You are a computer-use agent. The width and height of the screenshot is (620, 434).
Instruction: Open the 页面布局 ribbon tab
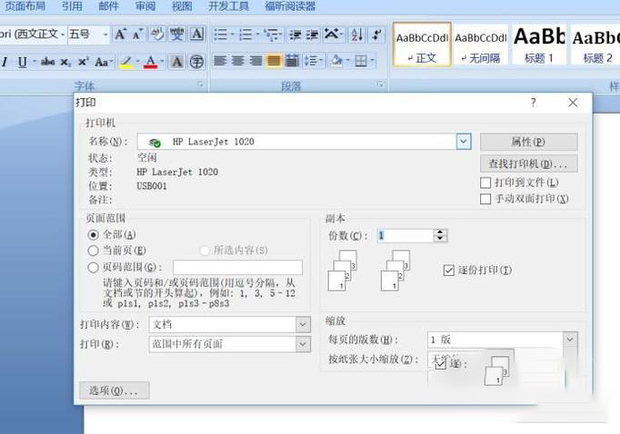pyautogui.click(x=25, y=6)
